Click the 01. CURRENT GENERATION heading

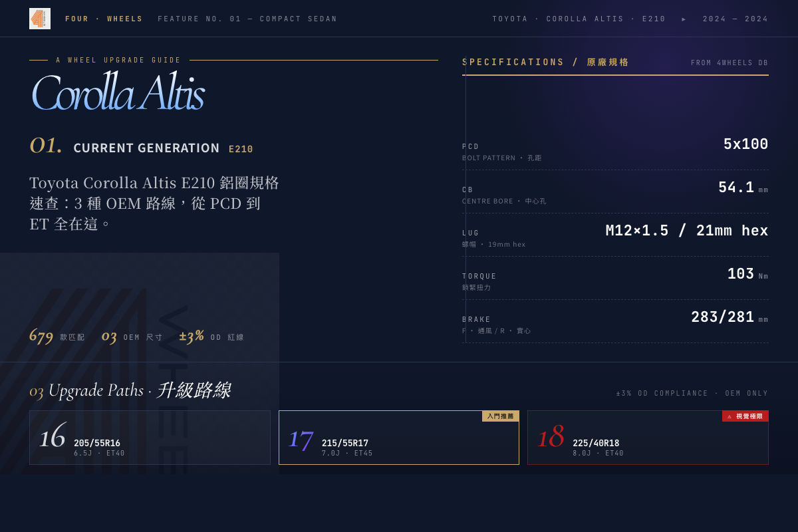tap(124, 147)
